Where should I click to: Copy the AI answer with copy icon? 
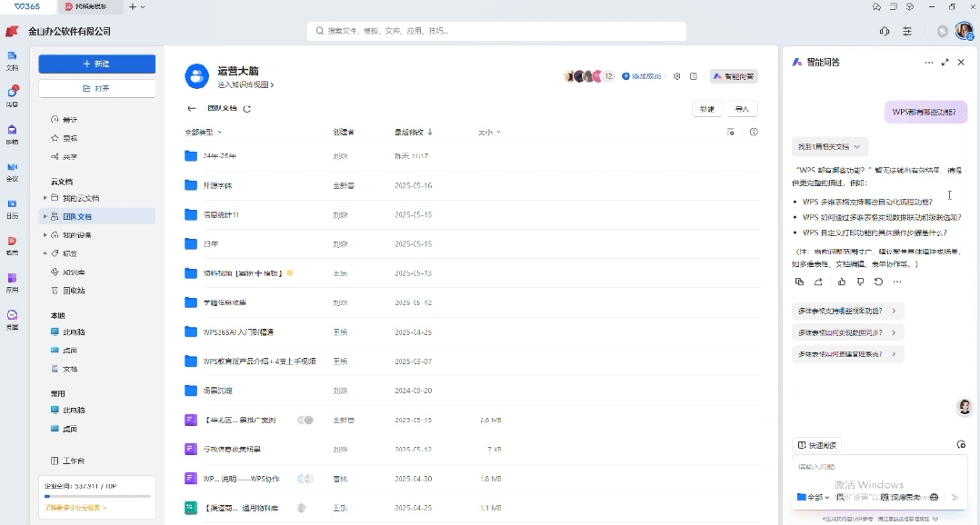pyautogui.click(x=799, y=282)
